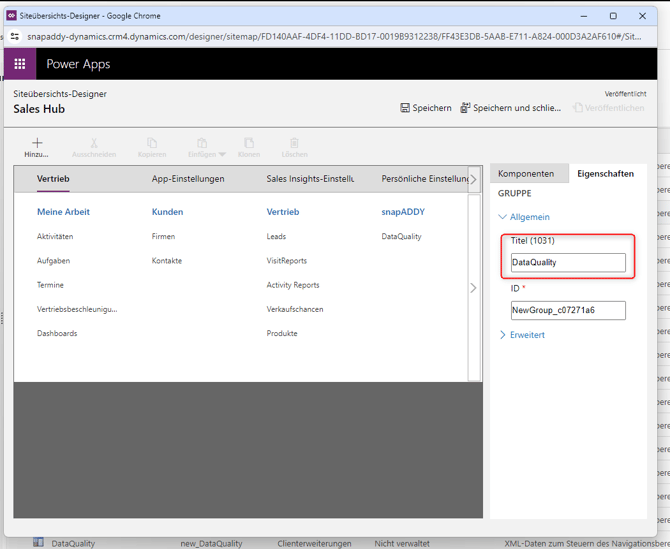Click the Chrome site information icon
Screen dimensions: 670x549
tap(15, 35)
